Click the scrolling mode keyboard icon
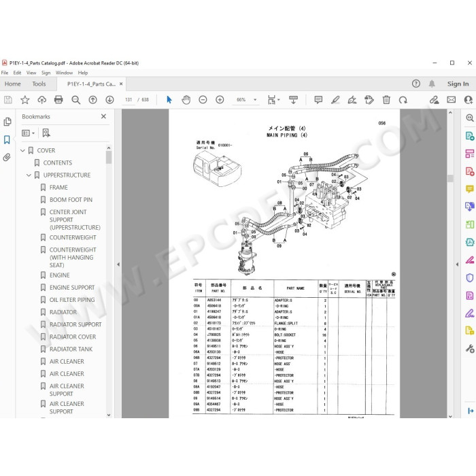 (x=293, y=100)
